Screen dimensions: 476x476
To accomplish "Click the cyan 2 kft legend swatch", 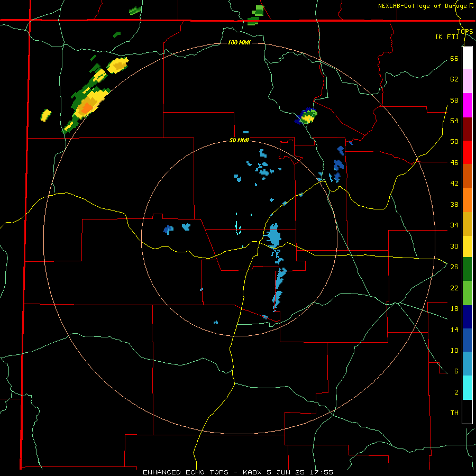I will 467,388.
